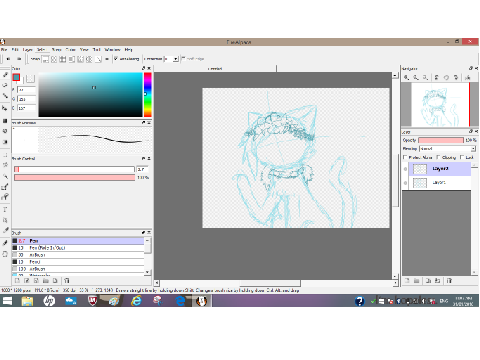Select the Brush tool in left toolbar
This screenshot has width=480, height=360.
click(x=5, y=75)
